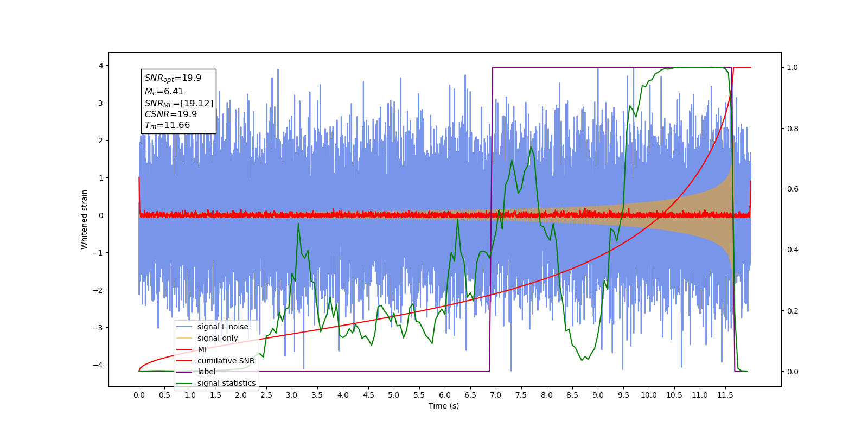The image size is (868, 434).
Task: Click the 11.5 x-axis tick label
Action: [x=725, y=395]
